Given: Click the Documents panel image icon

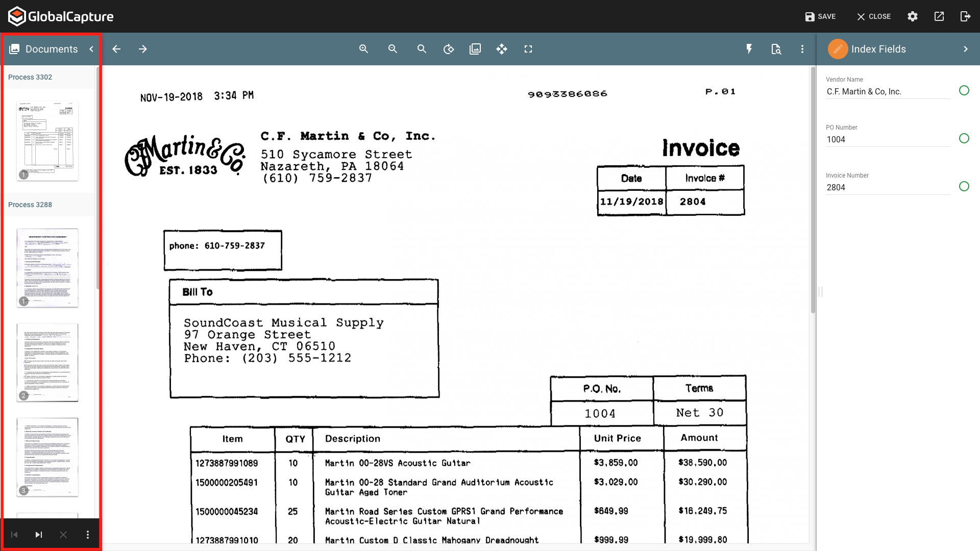Looking at the screenshot, I should pyautogui.click(x=15, y=49).
